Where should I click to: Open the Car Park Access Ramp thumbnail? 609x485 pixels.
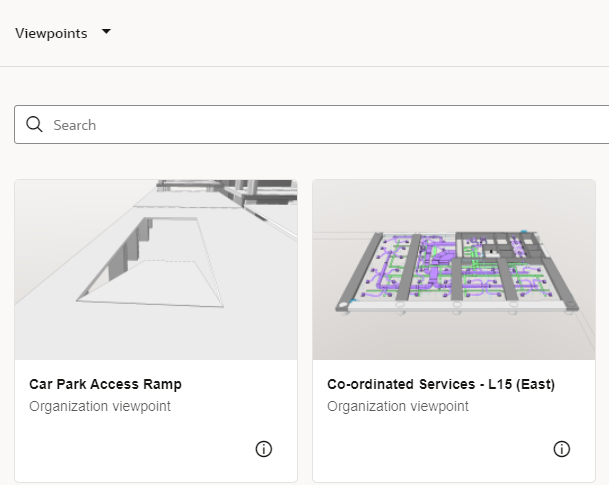[156, 269]
